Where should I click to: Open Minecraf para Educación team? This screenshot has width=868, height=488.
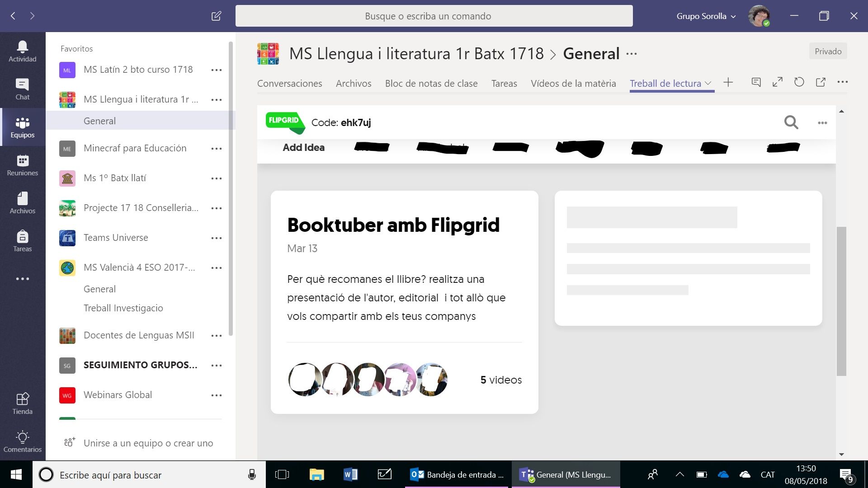point(135,148)
